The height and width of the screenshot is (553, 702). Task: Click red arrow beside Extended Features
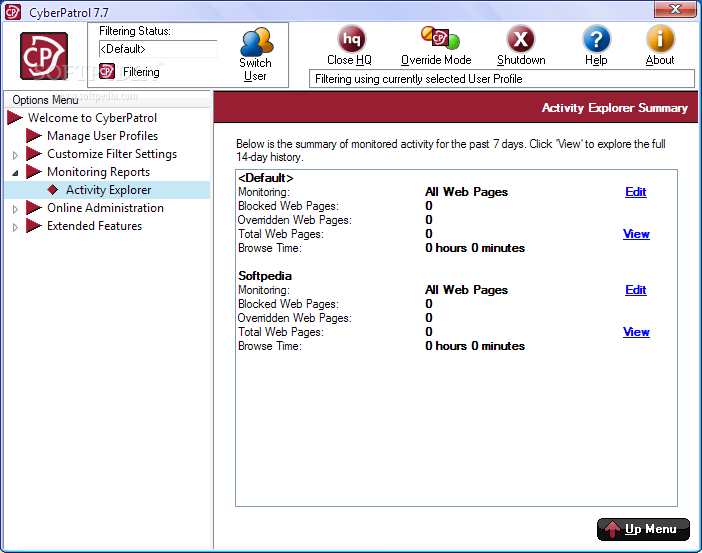[x=34, y=226]
